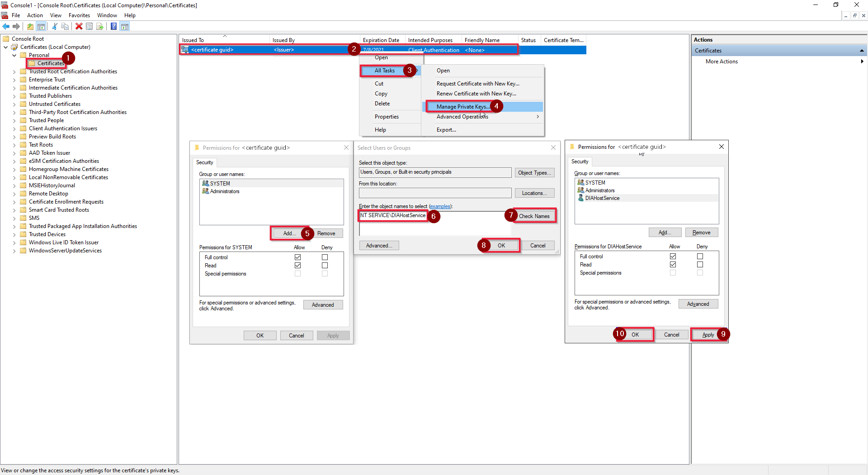Click the Back arrow in the toolbar

pos(6,26)
